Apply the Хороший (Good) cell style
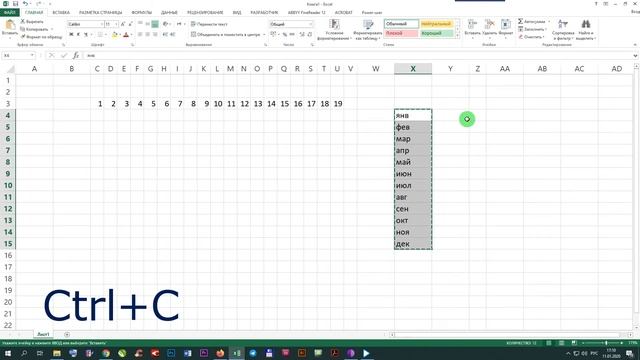Screen dimensions: 640x360 point(436,33)
